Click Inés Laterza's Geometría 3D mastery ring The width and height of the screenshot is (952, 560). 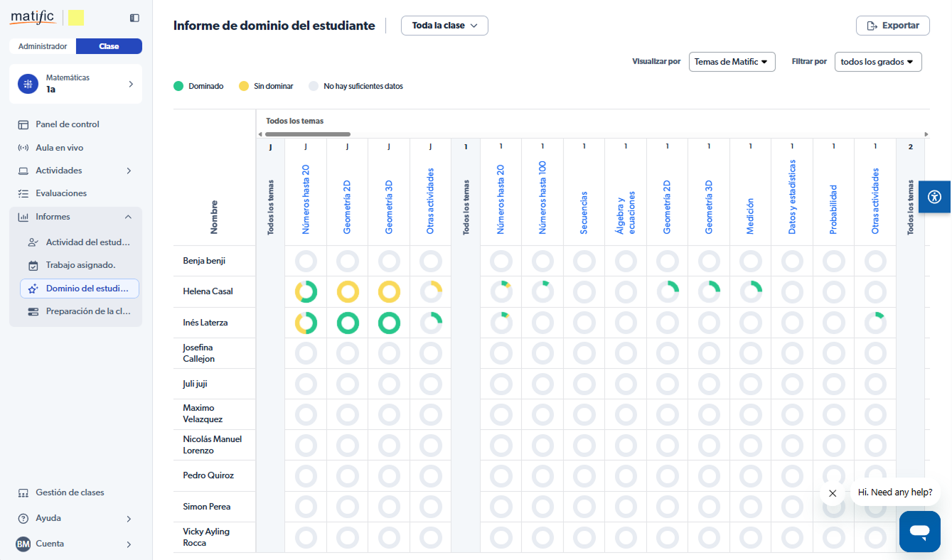389,323
